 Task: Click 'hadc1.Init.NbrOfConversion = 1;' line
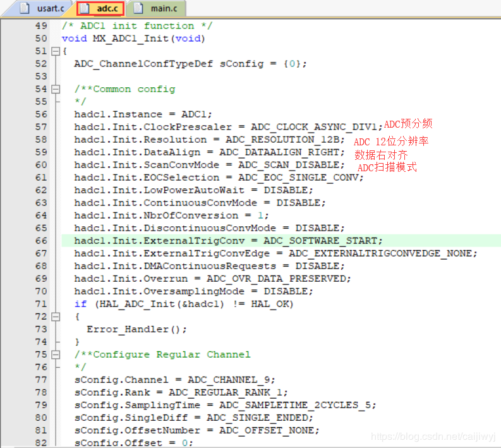coord(172,215)
